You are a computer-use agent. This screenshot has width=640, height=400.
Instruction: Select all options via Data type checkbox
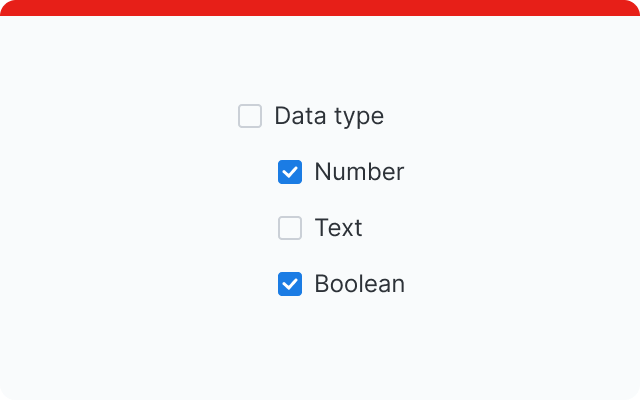[x=250, y=116]
